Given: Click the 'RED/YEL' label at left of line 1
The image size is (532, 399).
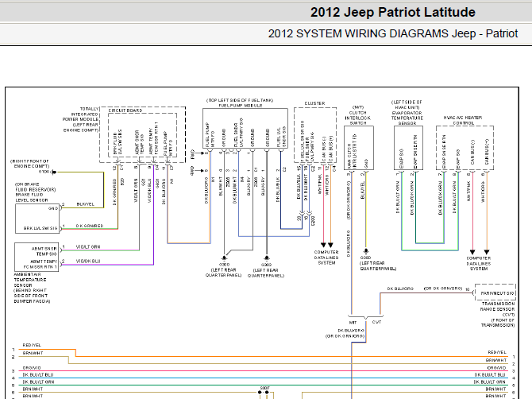Looking at the screenshot, I should point(32,345).
